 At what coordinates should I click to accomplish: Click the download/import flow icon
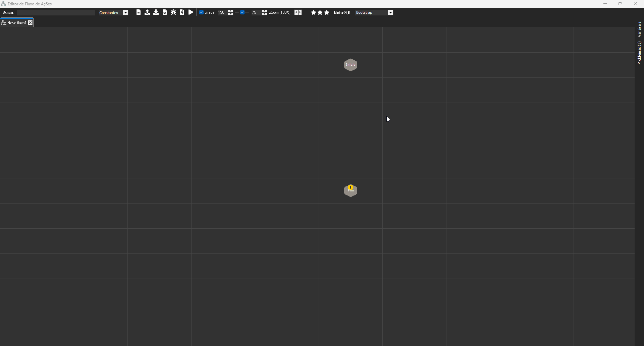tap(156, 12)
